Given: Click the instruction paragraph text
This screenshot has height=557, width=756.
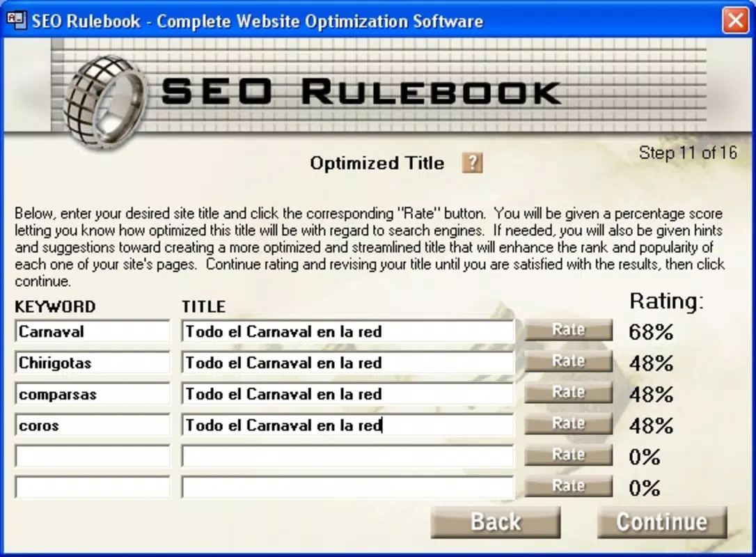Looking at the screenshot, I should pos(370,247).
